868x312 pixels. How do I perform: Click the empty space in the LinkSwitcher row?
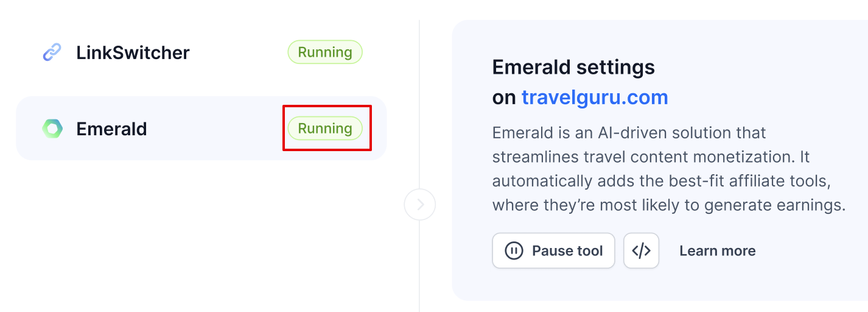pos(237,52)
